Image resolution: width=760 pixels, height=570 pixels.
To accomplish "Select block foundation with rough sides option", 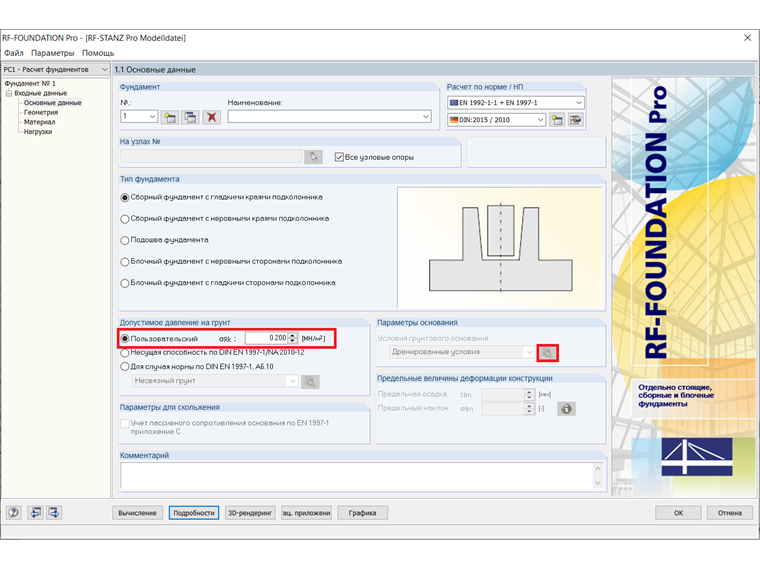I will (125, 262).
